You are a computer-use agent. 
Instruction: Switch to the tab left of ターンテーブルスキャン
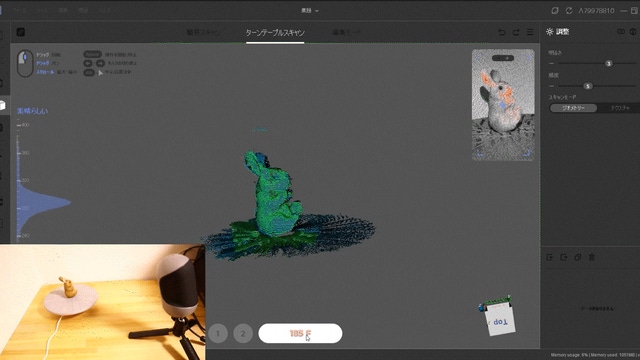click(203, 33)
